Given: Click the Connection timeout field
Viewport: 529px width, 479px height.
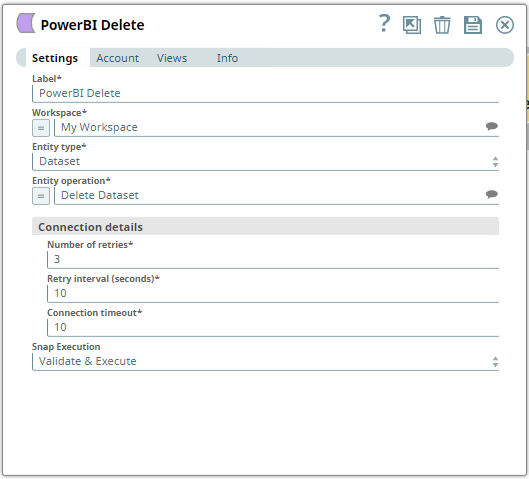Looking at the screenshot, I should click(273, 327).
